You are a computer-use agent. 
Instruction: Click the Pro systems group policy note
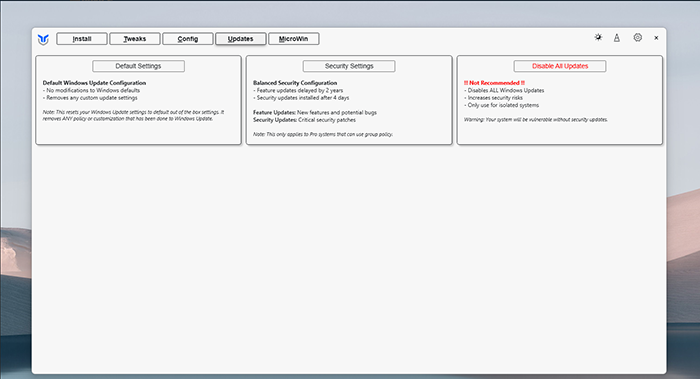pos(323,134)
